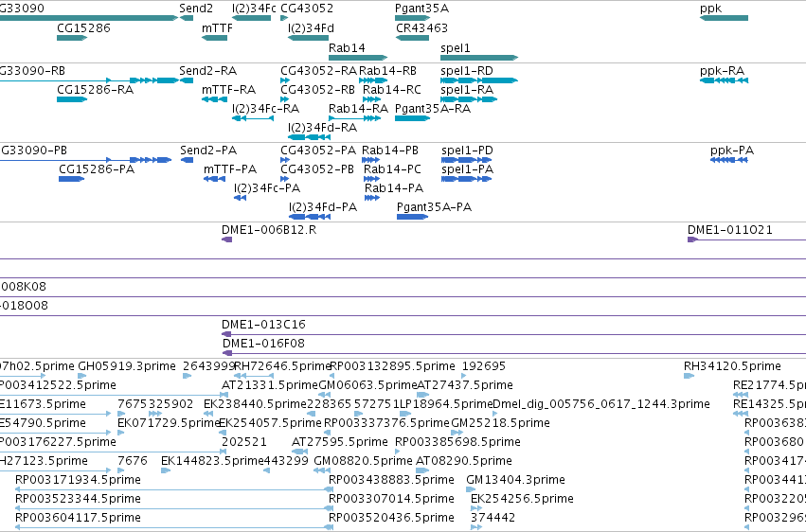Select the CG15286-RA transcript label
The height and width of the screenshot is (532, 806).
tap(95, 89)
